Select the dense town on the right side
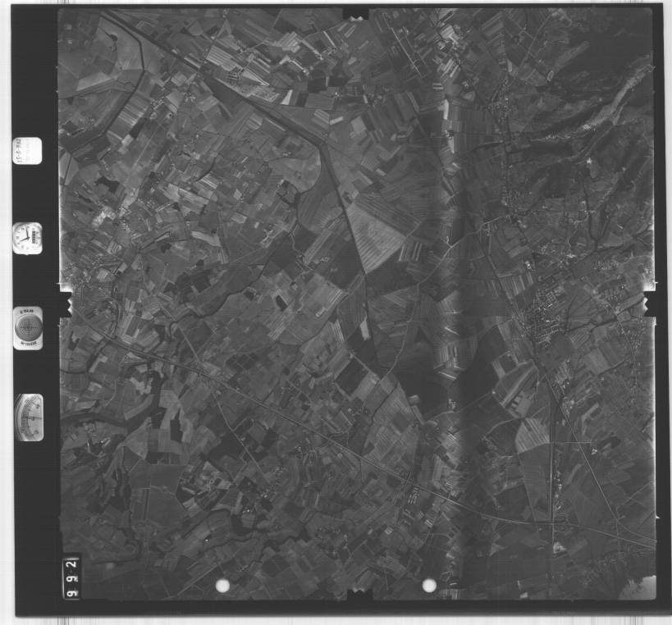This screenshot has width=672, height=625. (547, 316)
